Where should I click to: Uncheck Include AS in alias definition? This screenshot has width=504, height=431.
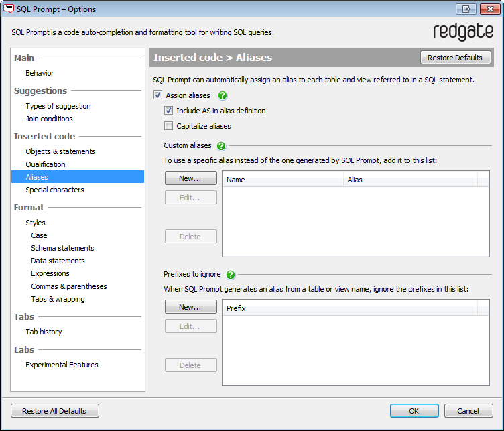tap(169, 111)
